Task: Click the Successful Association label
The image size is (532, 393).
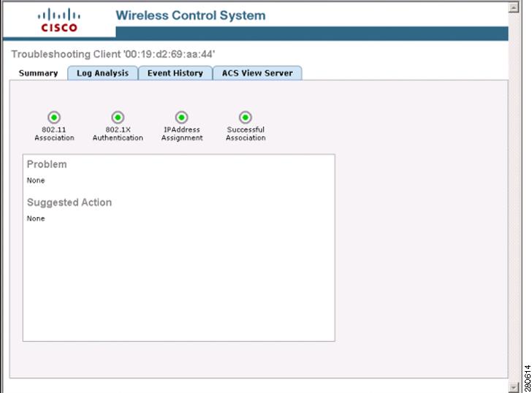Action: click(x=246, y=134)
